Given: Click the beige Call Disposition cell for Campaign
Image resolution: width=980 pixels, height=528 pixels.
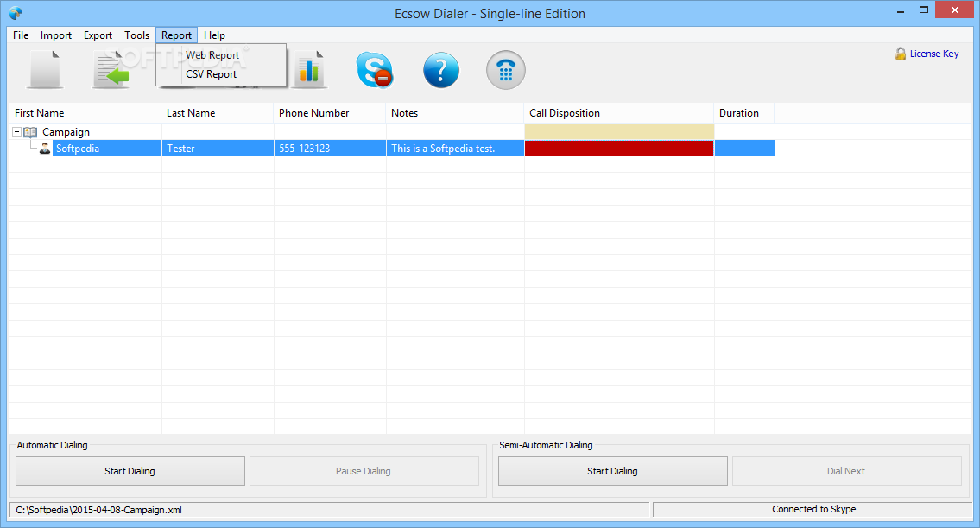Looking at the screenshot, I should tap(619, 131).
